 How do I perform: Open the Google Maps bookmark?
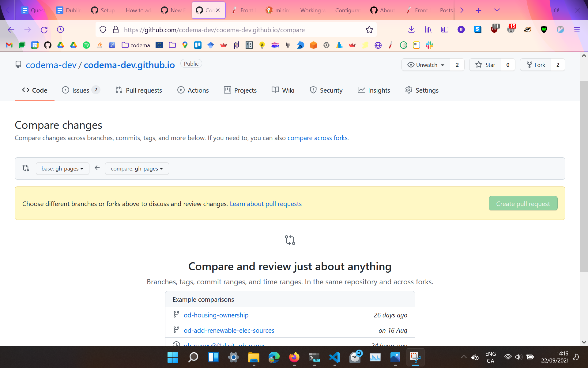(x=185, y=45)
